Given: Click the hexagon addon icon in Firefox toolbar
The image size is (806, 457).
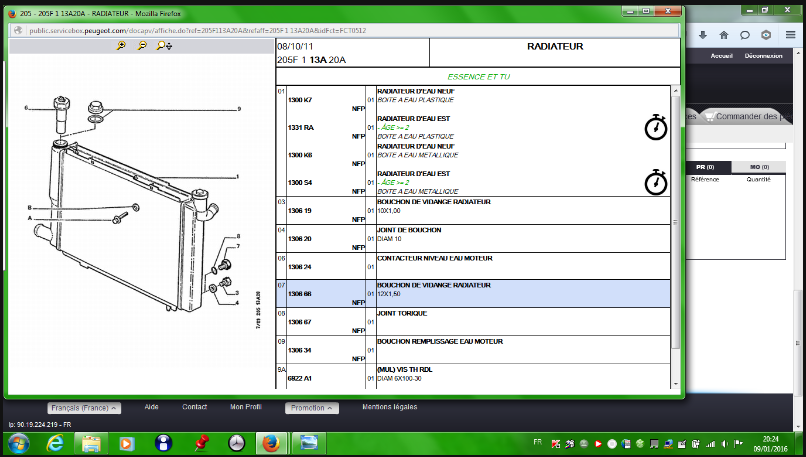Looking at the screenshot, I should pos(766,35).
